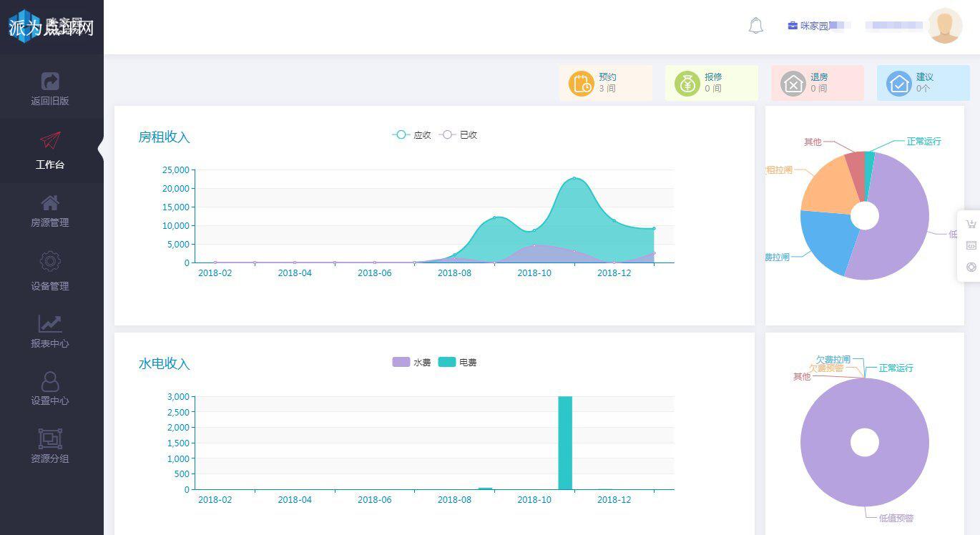Click the 返回旧版 return icon in sidebar

[50, 81]
